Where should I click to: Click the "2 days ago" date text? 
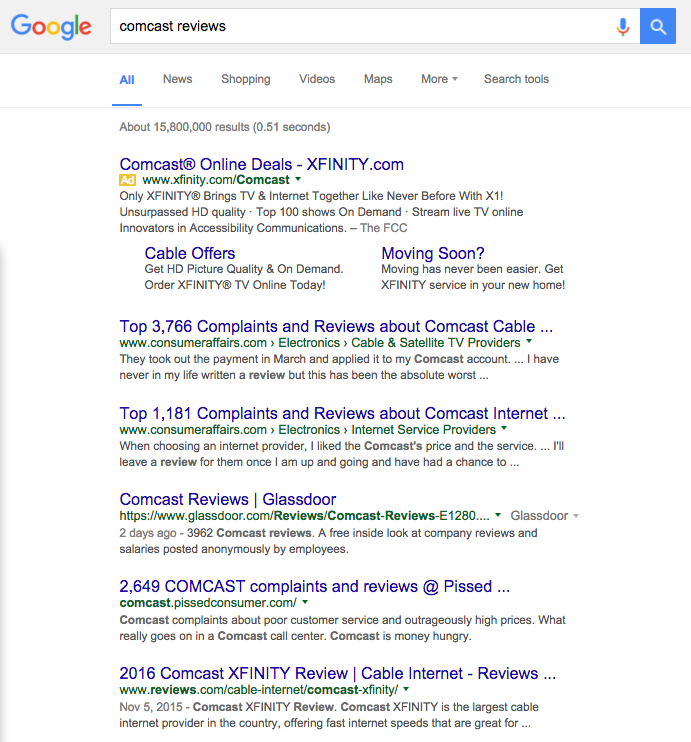[x=148, y=533]
